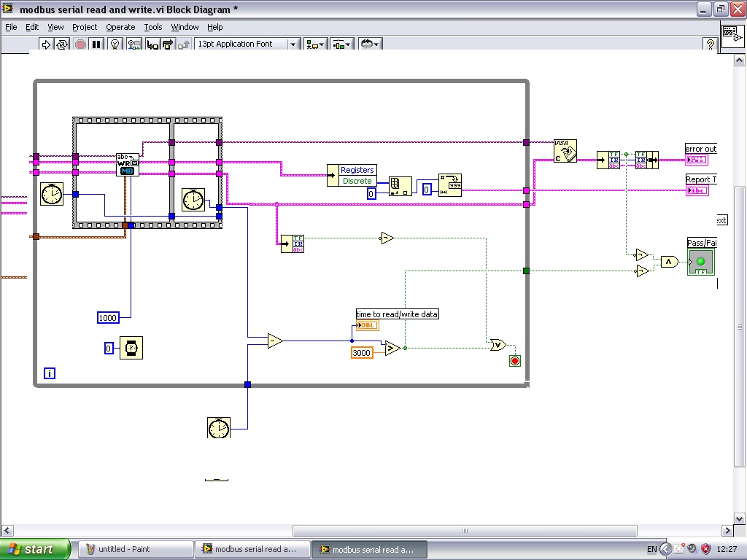This screenshot has height=560, width=747.
Task: Open the Edit menu
Action: [32, 27]
